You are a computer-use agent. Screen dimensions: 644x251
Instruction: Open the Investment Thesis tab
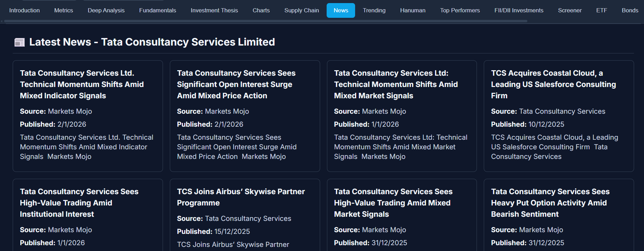coord(214,10)
